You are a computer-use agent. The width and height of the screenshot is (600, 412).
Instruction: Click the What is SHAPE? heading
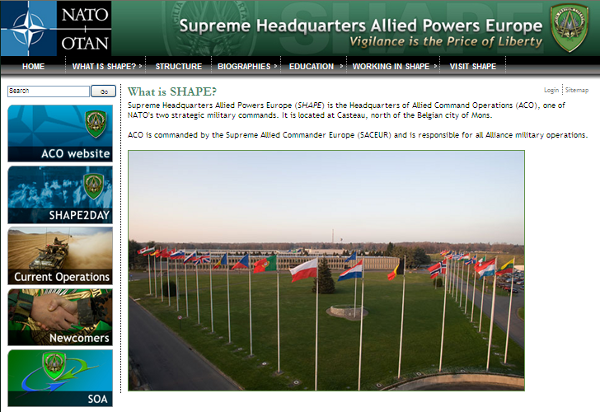pos(172,92)
